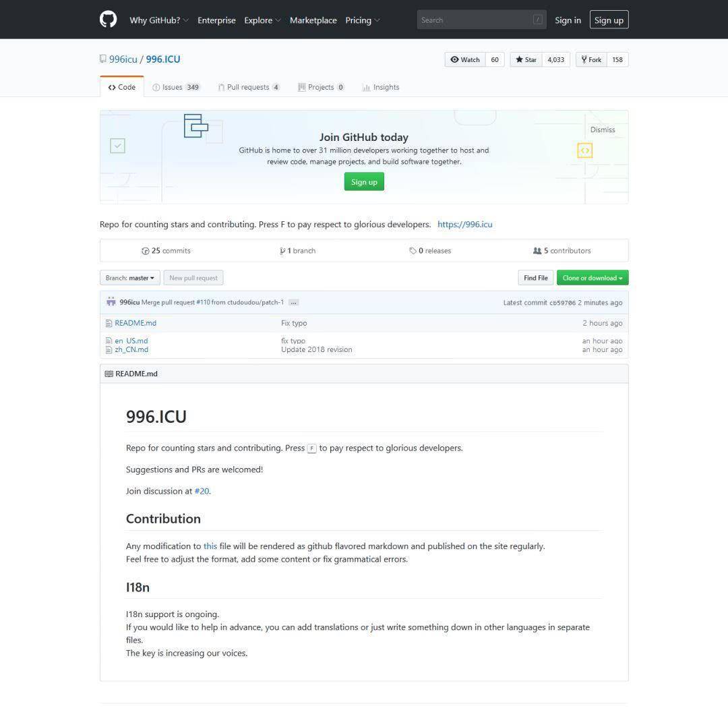
Task: Click the GitHub Octocat logo
Action: tap(108, 20)
